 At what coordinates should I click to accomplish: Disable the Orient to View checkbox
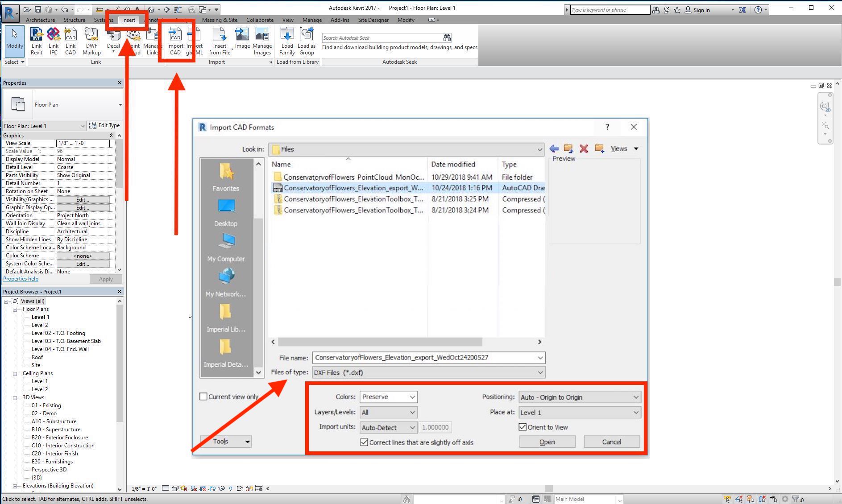pyautogui.click(x=522, y=427)
